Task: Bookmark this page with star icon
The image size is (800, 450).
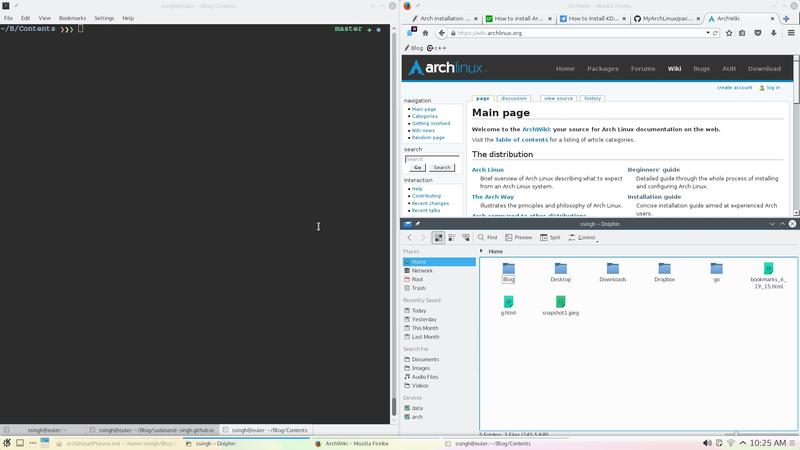Action: click(x=729, y=33)
